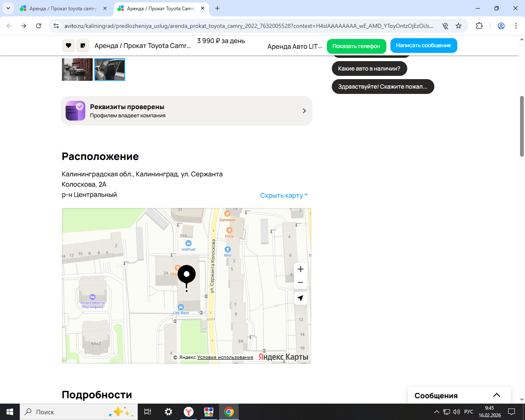Close the first Avito tab
Image resolution: width=525 pixels, height=420 pixels.
[105, 8]
